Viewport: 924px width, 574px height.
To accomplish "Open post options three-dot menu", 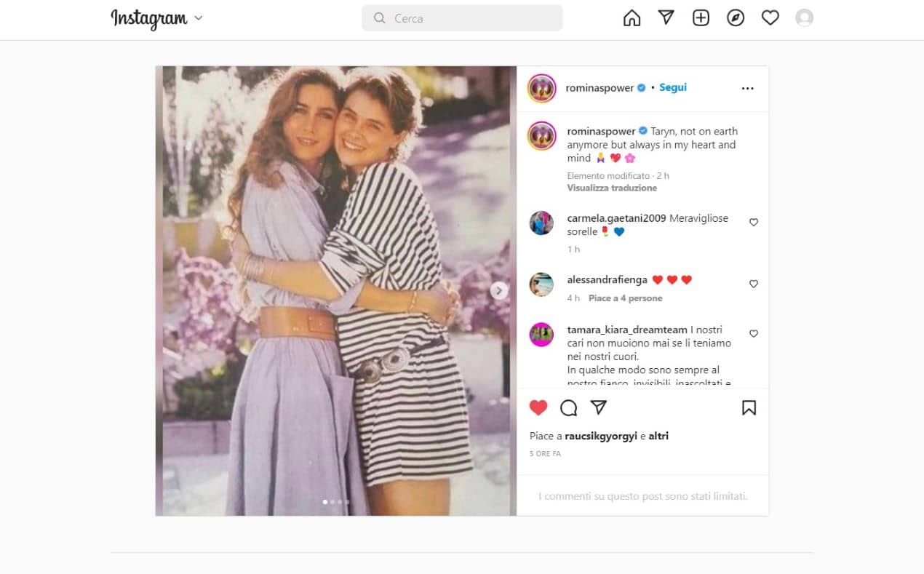I will (747, 88).
